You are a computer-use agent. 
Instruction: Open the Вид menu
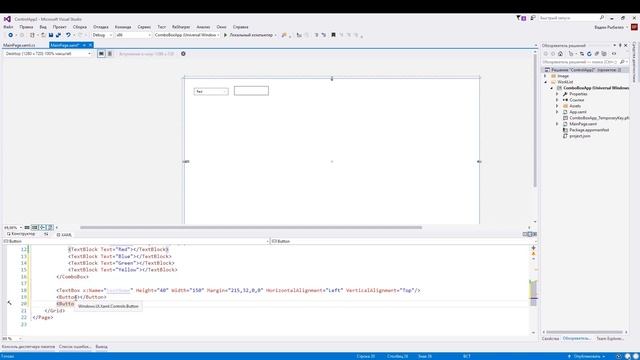pyautogui.click(x=43, y=27)
